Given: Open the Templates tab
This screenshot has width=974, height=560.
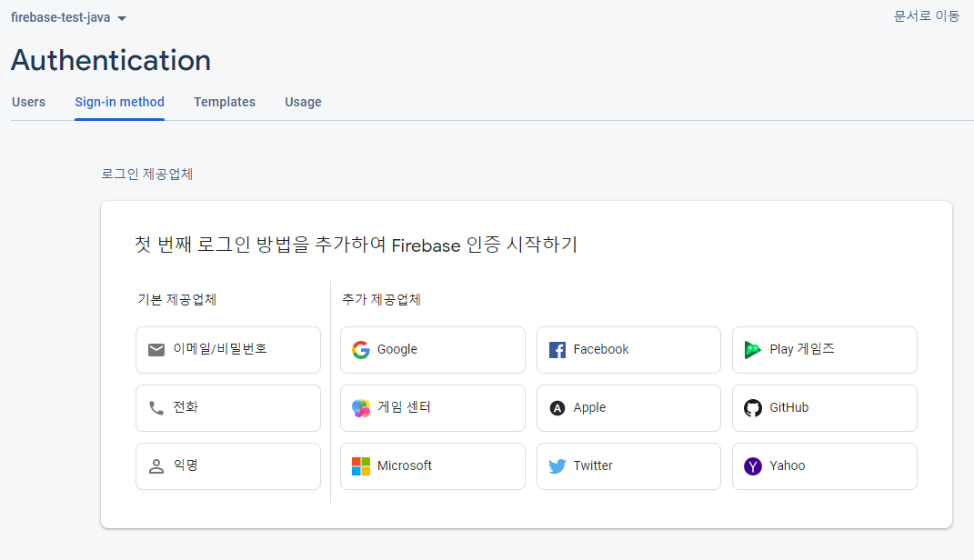Looking at the screenshot, I should tap(225, 102).
